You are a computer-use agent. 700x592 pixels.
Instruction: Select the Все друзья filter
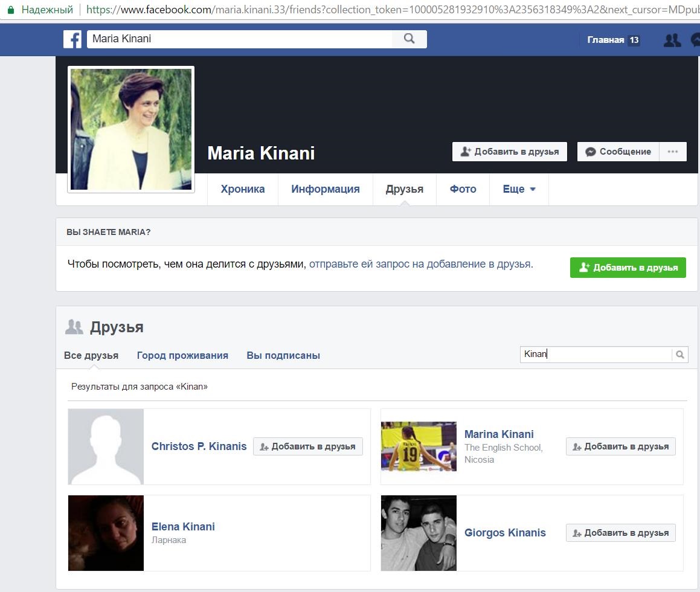pos(91,355)
